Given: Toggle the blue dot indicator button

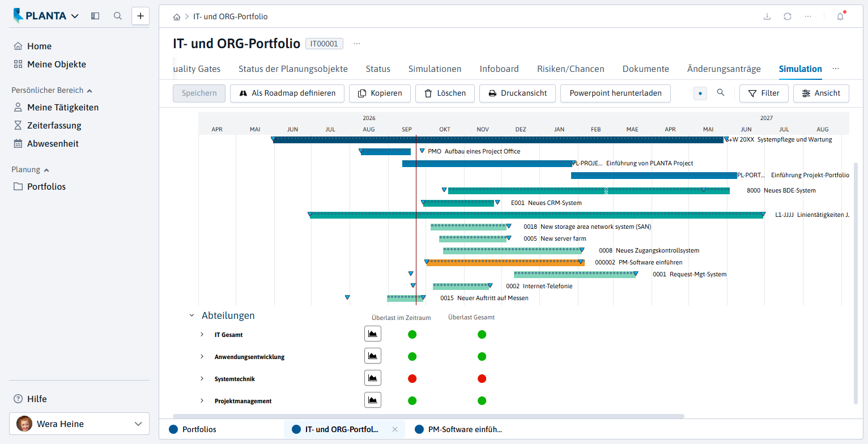Looking at the screenshot, I should 700,93.
